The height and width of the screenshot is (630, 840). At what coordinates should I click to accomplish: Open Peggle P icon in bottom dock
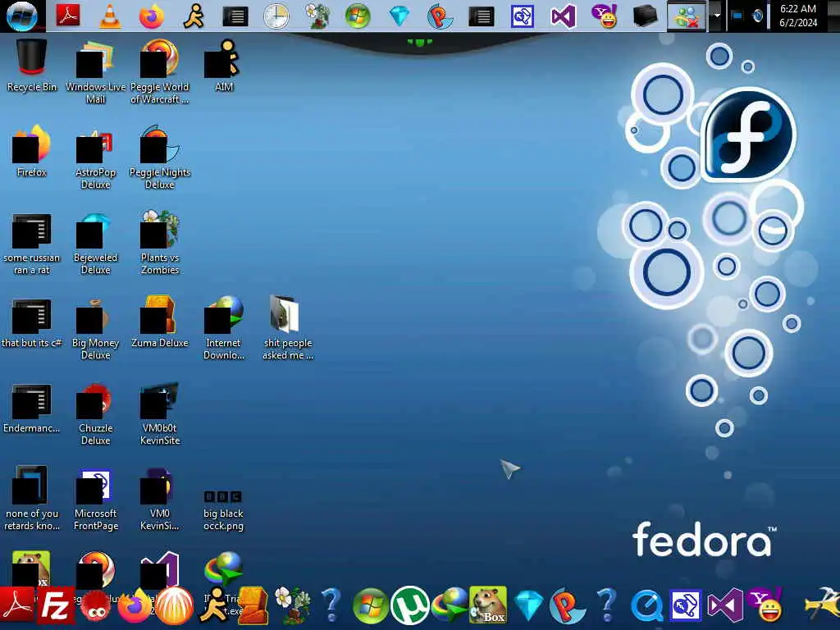pos(567,606)
